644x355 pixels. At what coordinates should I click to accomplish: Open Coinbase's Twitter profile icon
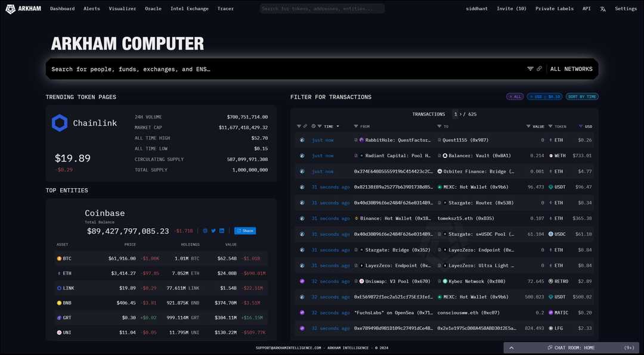pos(213,231)
